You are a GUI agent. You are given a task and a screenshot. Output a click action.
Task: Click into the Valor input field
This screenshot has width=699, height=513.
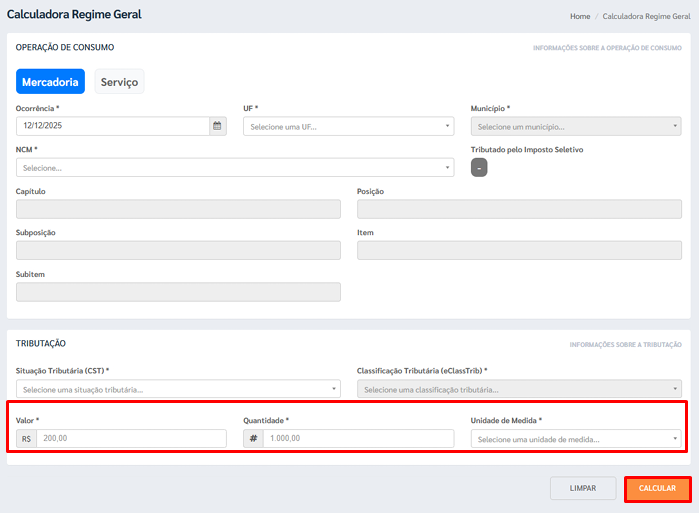130,438
